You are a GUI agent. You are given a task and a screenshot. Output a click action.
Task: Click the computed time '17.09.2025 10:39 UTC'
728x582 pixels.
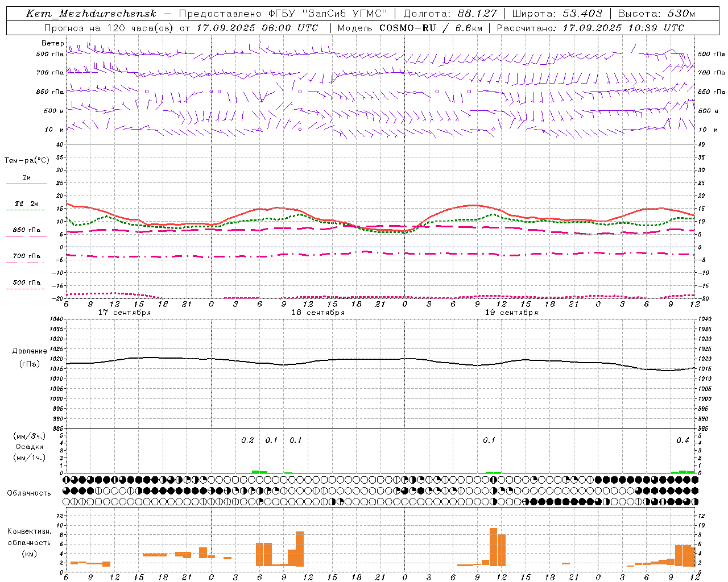(x=624, y=28)
